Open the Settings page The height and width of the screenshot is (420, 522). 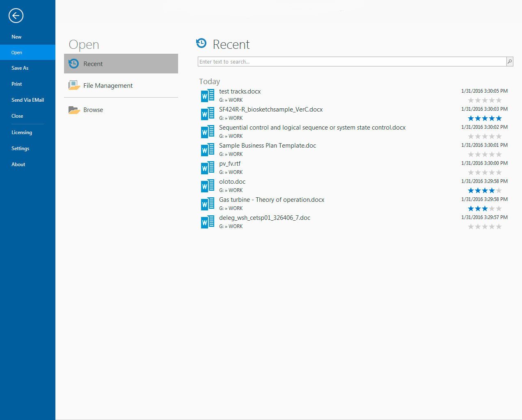pyautogui.click(x=20, y=148)
